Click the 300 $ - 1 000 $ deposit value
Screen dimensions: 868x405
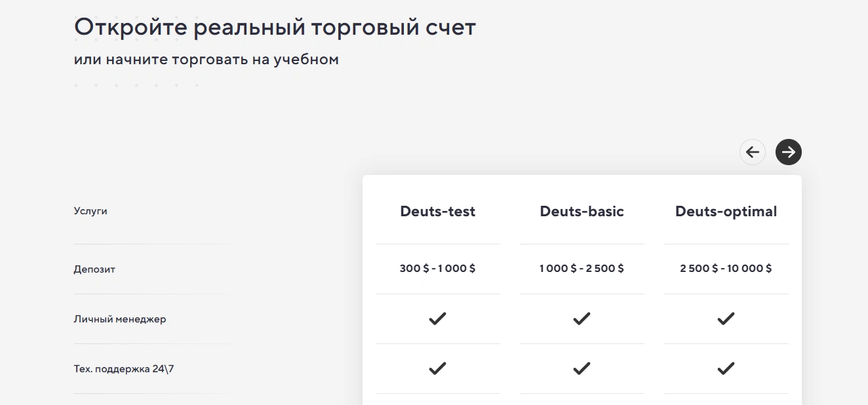pos(438,269)
